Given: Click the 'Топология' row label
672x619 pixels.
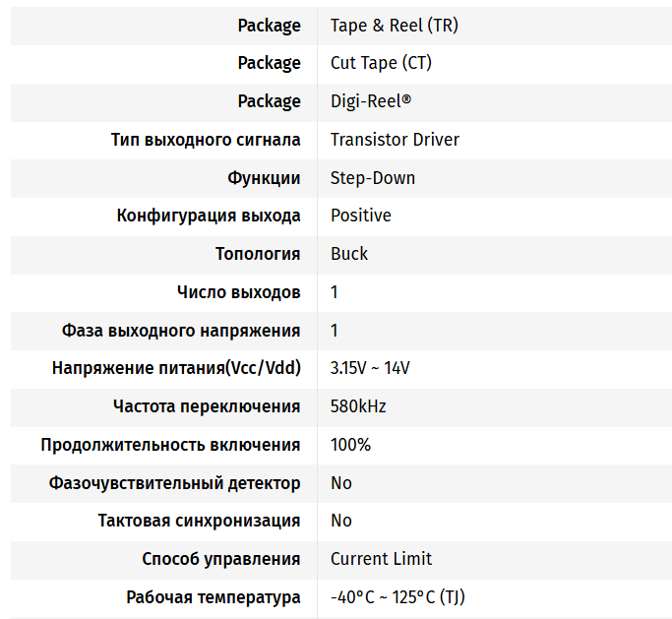Looking at the screenshot, I should click(258, 254).
